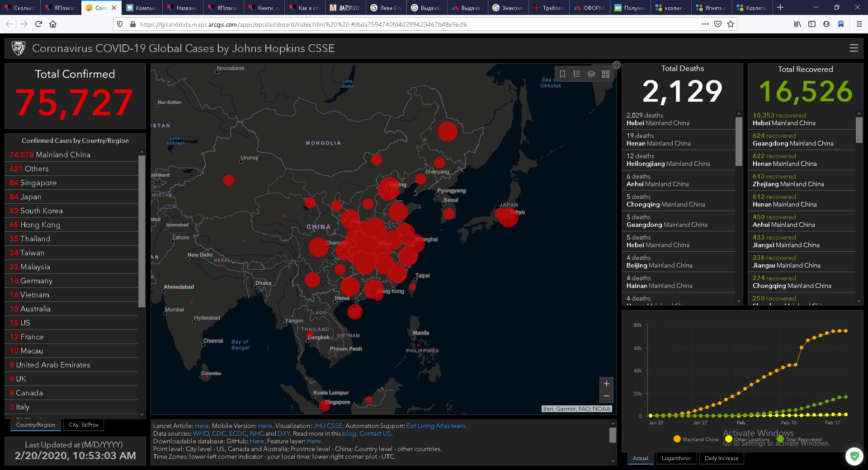Zoom in on the map
The image size is (868, 470).
(x=607, y=384)
